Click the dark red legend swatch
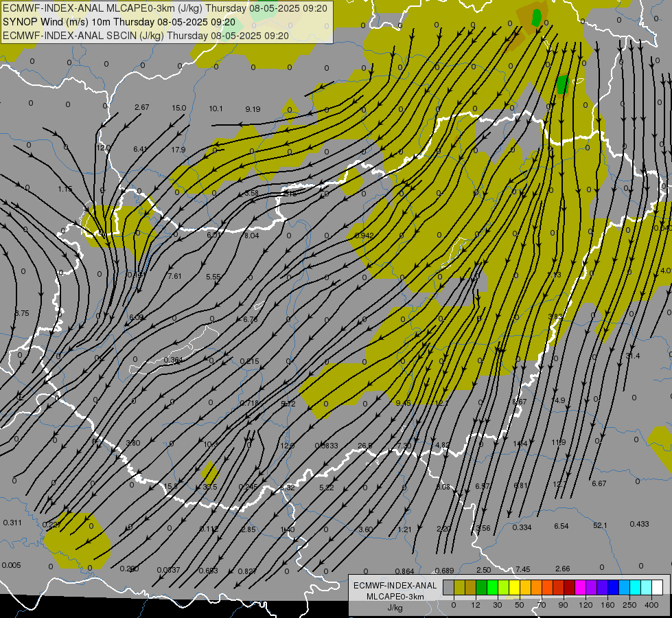 coord(569,587)
